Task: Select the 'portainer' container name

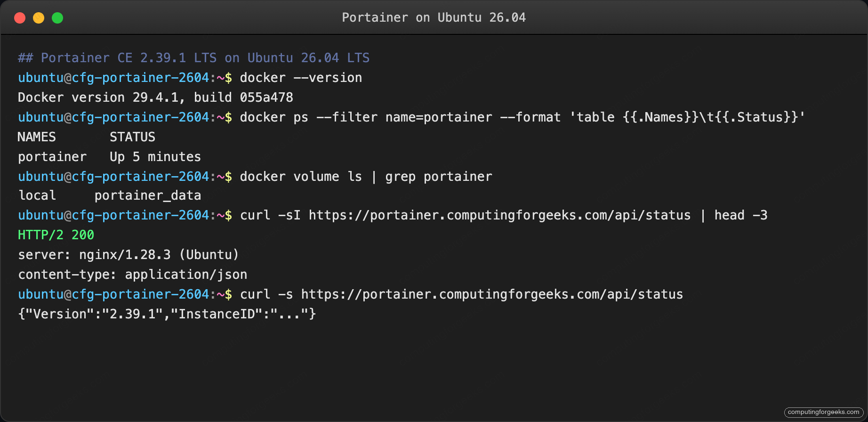Action: click(x=52, y=157)
